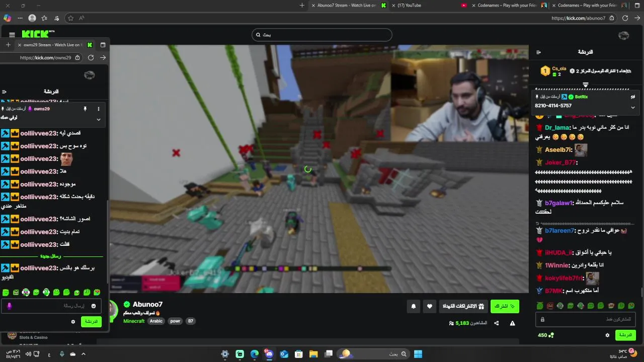Click notification bell under the stream

(414, 306)
